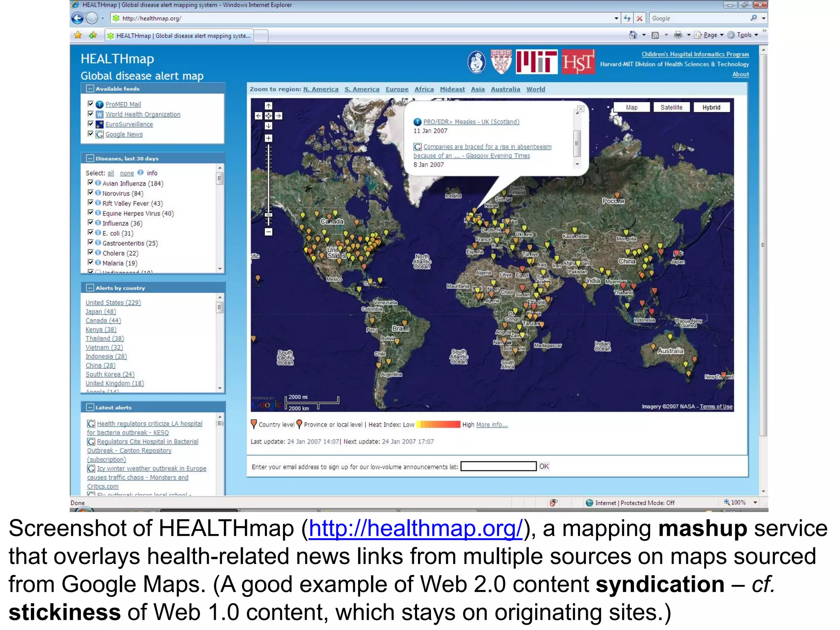Zoom to region Africa
Image resolution: width=840 pixels, height=630 pixels.
tap(424, 89)
